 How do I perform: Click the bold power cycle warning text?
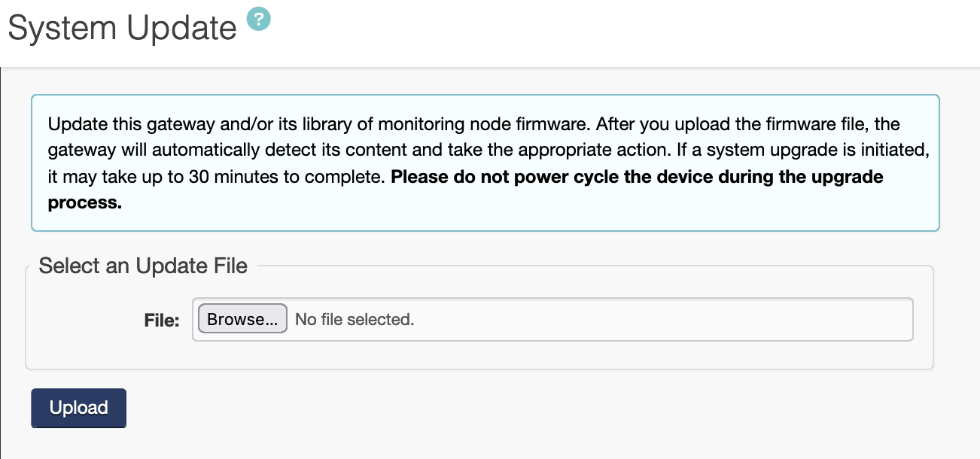click(637, 178)
